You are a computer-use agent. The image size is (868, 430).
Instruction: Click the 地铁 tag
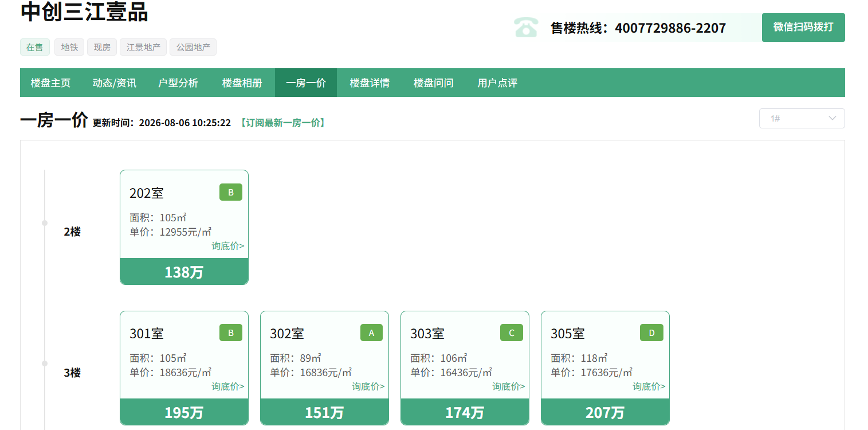click(69, 47)
